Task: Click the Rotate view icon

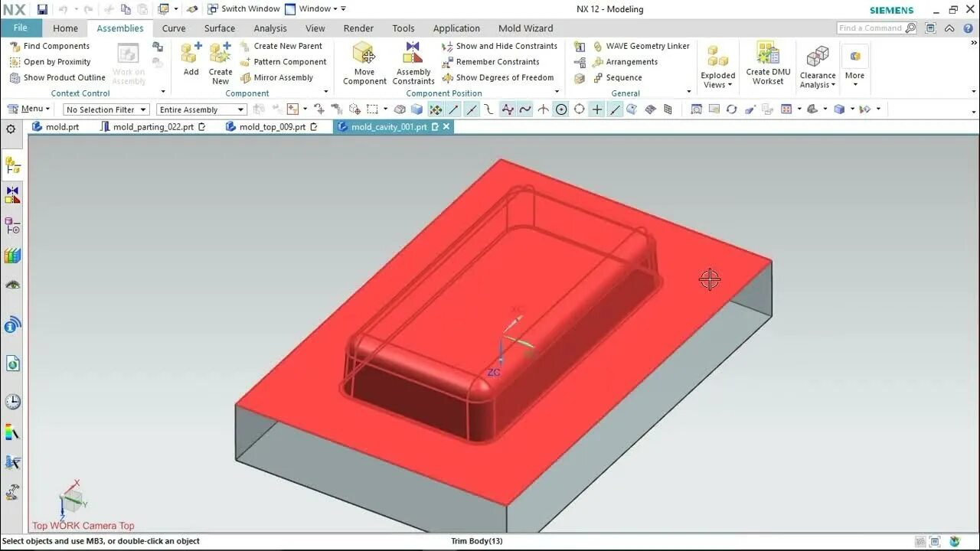Action: tap(731, 109)
